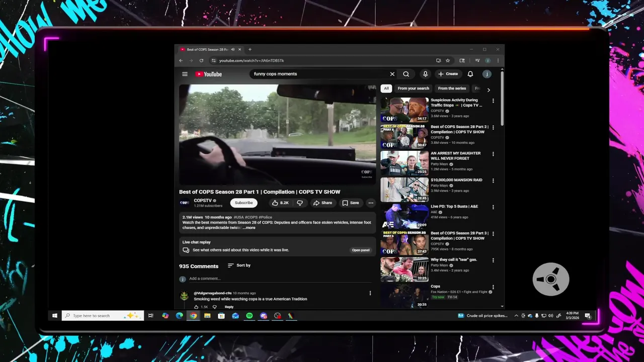Open Spotify from the taskbar
The image size is (644, 362).
(x=250, y=316)
